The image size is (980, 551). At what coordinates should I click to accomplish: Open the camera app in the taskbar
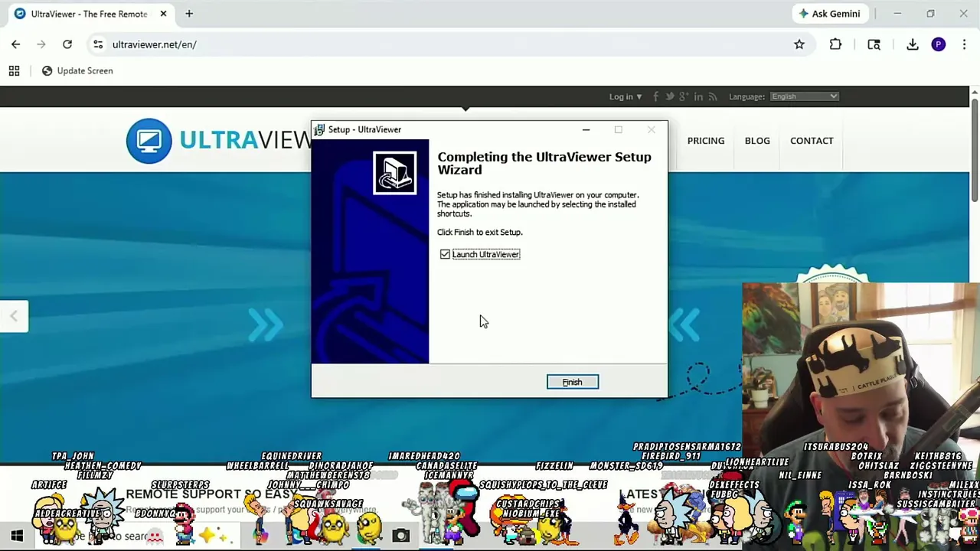coord(400,536)
